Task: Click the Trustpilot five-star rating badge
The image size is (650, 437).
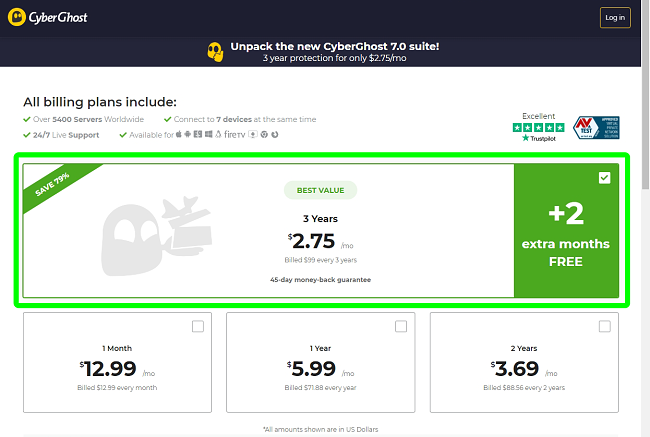Action: pyautogui.click(x=538, y=127)
